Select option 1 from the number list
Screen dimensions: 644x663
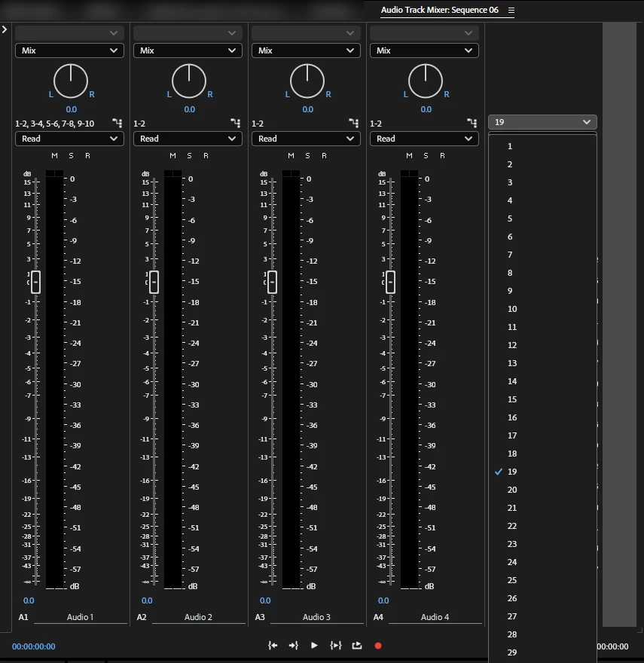tap(542, 146)
